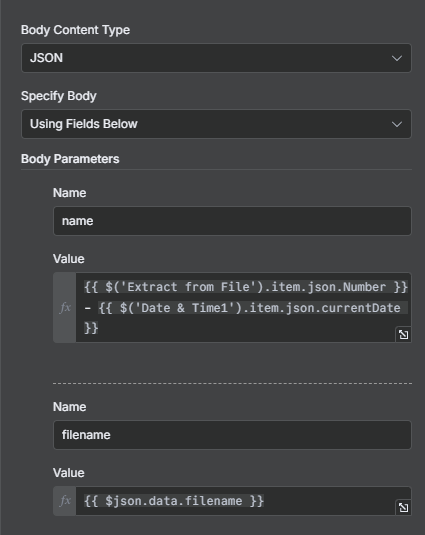The height and width of the screenshot is (535, 425).
Task: Click the chevron arrow on the JSON dropdown
Action: tap(397, 58)
